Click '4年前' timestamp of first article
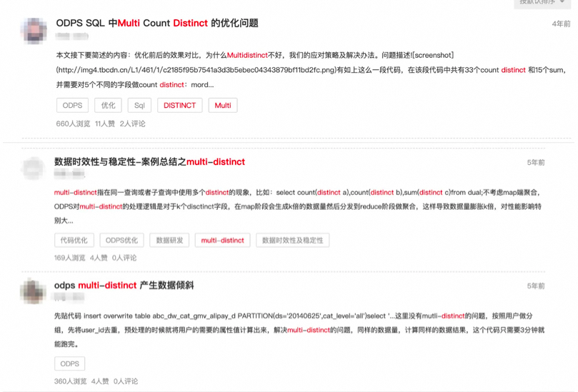The image size is (578, 392). click(x=561, y=24)
